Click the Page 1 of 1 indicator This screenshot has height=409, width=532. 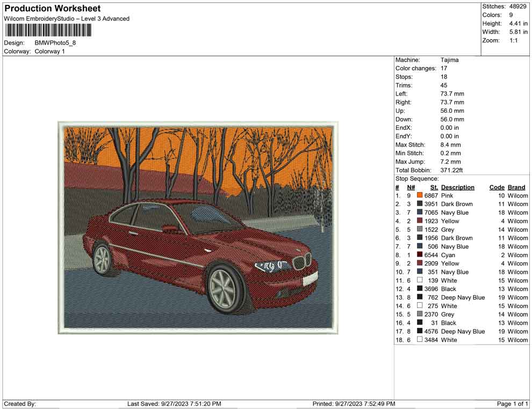[x=512, y=404]
